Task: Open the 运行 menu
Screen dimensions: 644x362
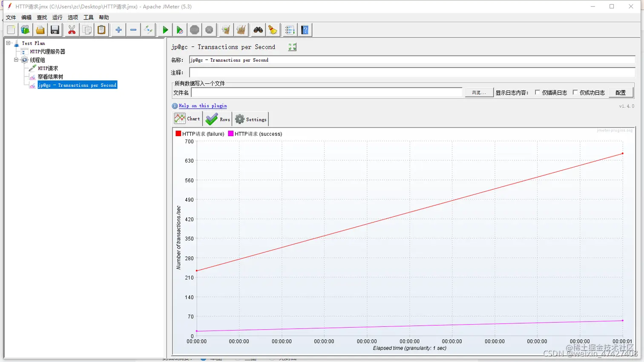Action: point(57,17)
